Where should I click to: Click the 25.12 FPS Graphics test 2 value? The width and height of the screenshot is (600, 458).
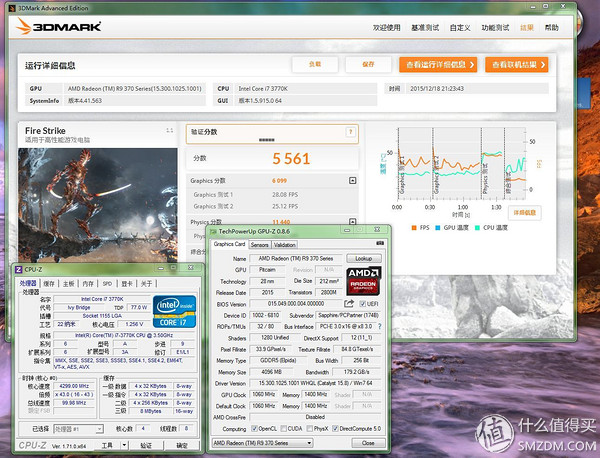[285, 206]
